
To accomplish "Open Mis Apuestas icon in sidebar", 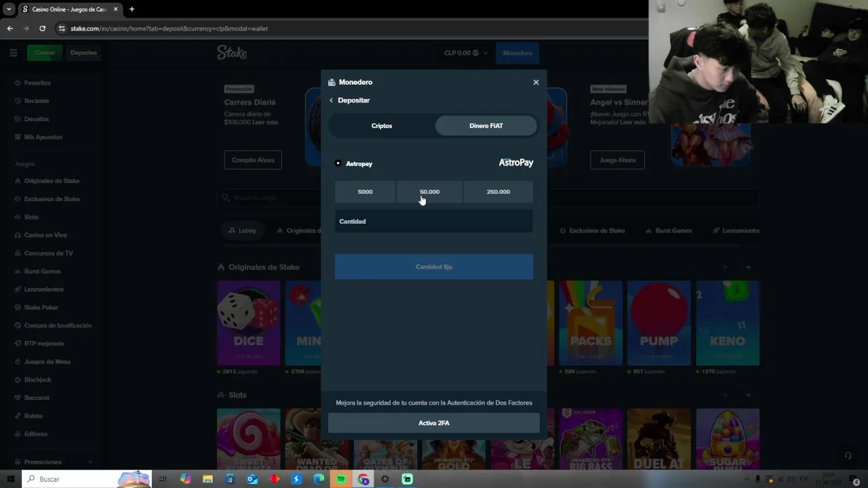I will pyautogui.click(x=18, y=137).
